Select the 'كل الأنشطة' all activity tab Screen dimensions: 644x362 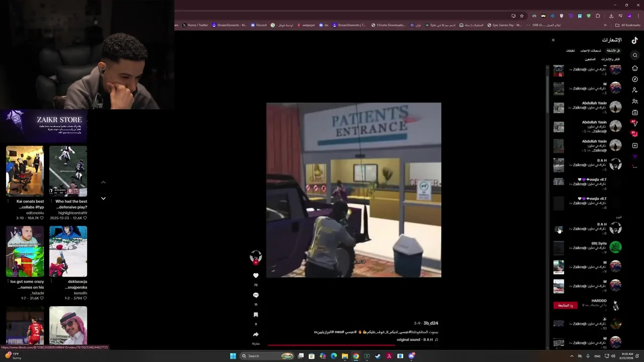point(613,51)
